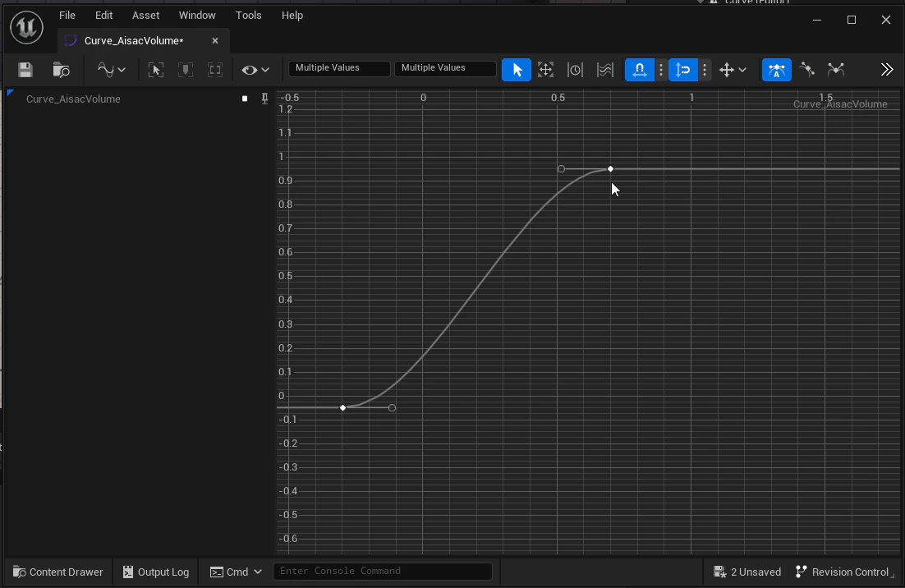Open the Content Drawer
The height and width of the screenshot is (588, 905).
pyautogui.click(x=57, y=572)
